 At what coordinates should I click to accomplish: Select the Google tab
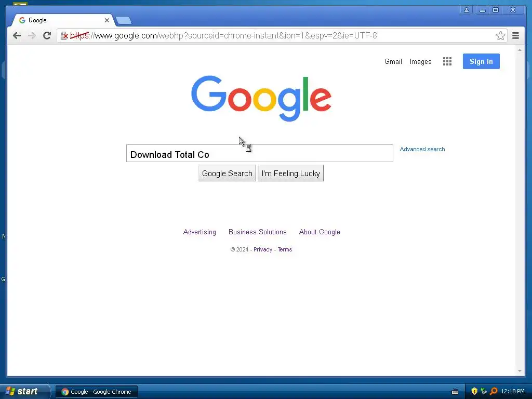tap(63, 20)
